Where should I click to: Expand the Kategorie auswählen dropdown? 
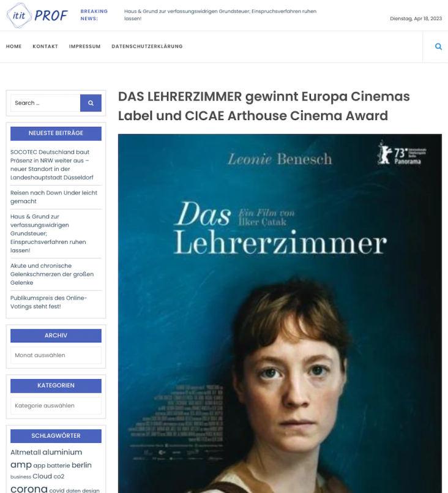(56, 405)
